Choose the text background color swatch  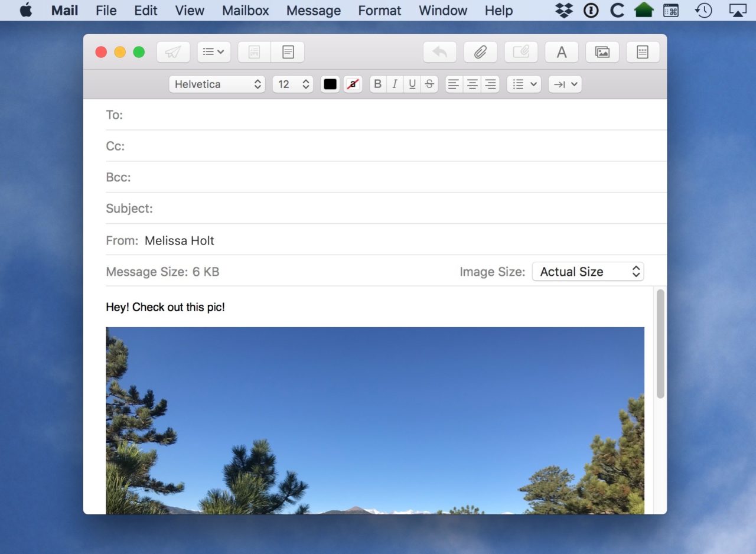(x=353, y=84)
